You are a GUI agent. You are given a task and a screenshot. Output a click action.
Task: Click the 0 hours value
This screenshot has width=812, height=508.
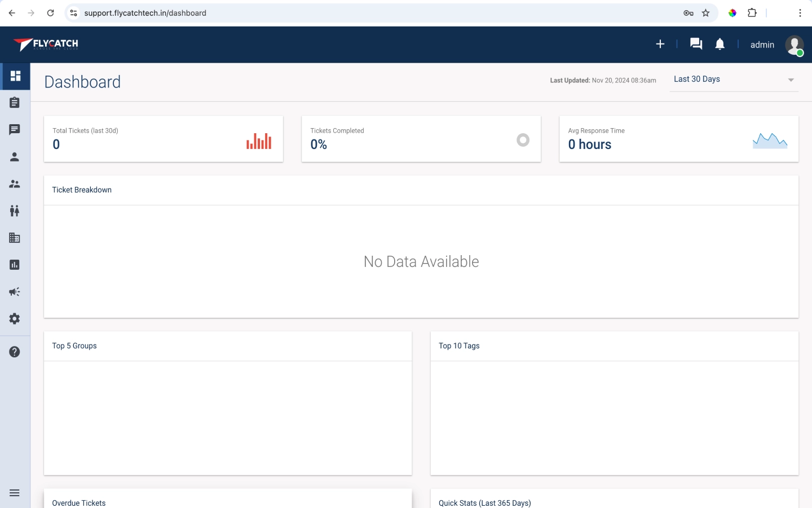(589, 144)
